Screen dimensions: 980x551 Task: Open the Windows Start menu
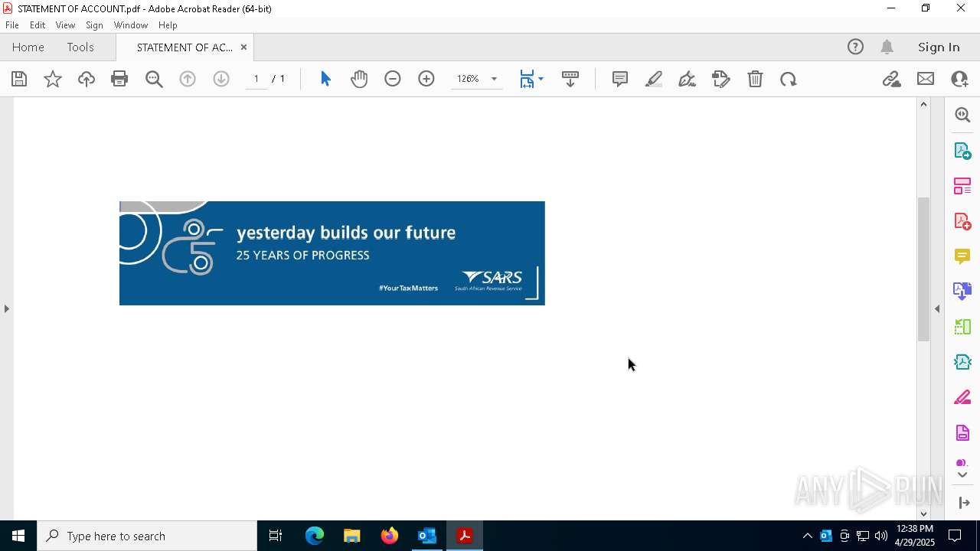coord(18,536)
